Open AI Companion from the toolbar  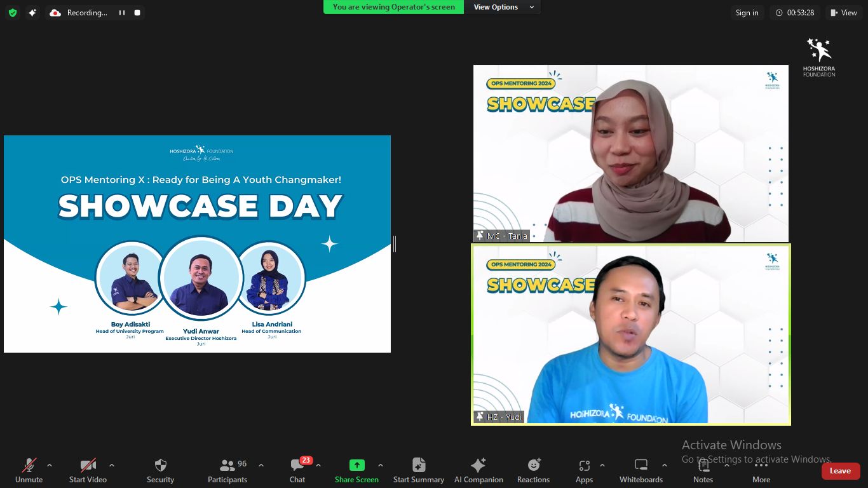tap(478, 470)
